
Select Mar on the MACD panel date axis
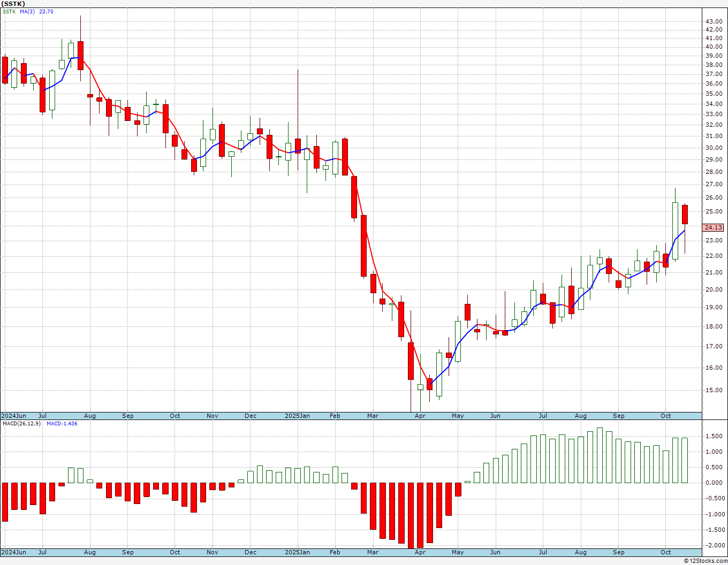click(373, 552)
